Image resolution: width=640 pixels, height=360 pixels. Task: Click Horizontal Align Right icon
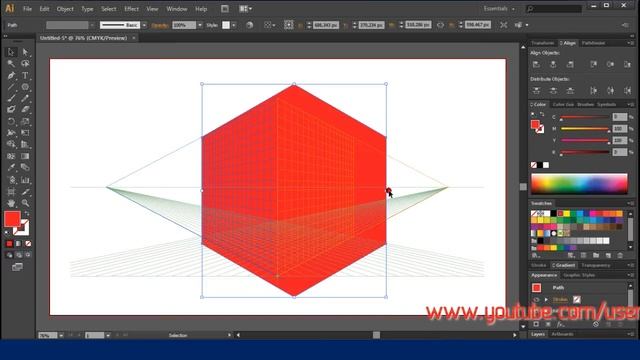(x=570, y=64)
